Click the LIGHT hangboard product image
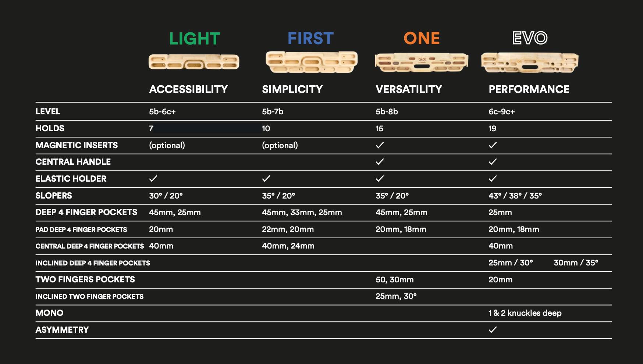Image resolution: width=643 pixels, height=364 pixels. click(194, 62)
